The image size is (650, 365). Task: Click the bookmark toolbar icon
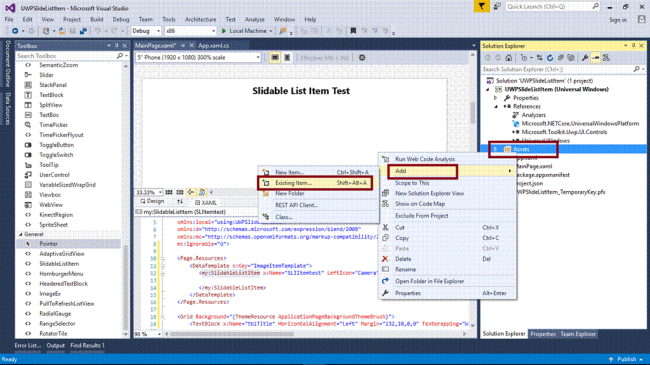tap(353, 31)
